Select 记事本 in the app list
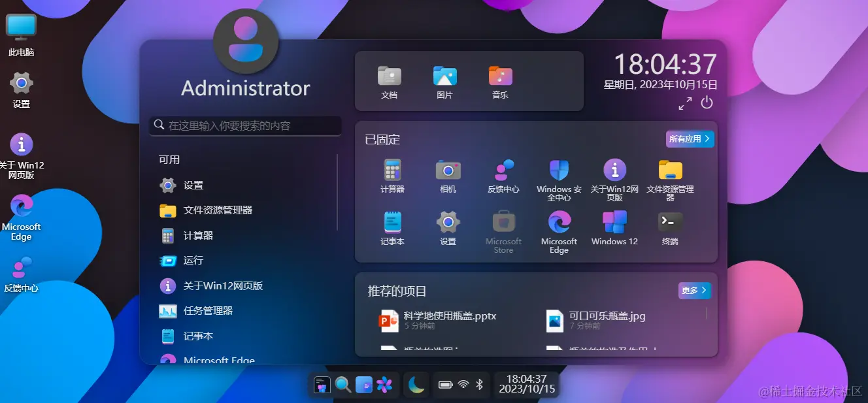The image size is (868, 403). (246, 336)
